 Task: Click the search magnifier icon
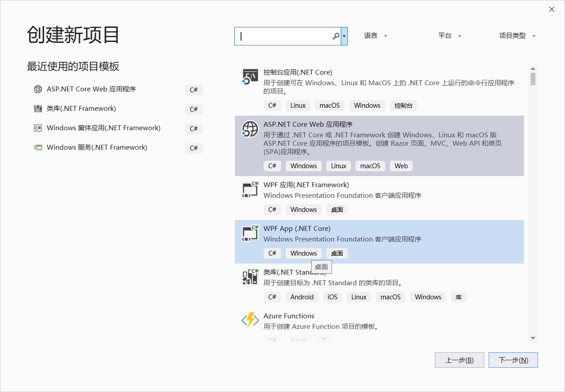coord(335,36)
